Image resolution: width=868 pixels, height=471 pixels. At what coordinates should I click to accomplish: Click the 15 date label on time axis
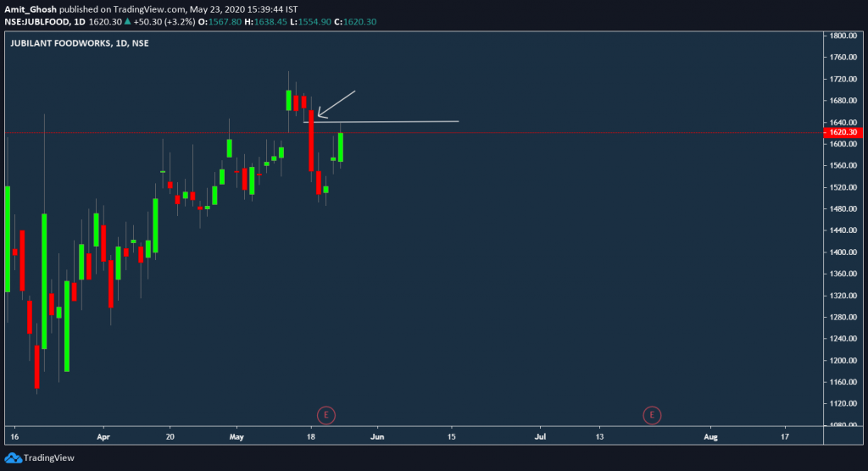(452, 436)
